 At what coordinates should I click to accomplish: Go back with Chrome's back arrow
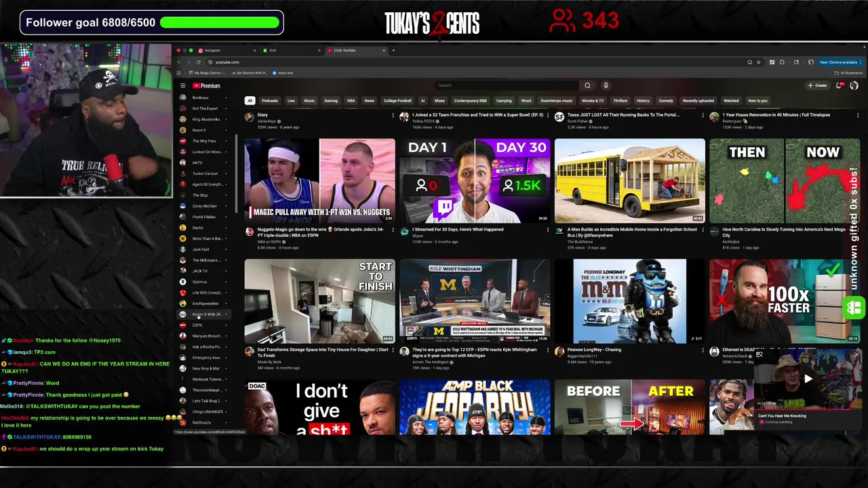180,62
